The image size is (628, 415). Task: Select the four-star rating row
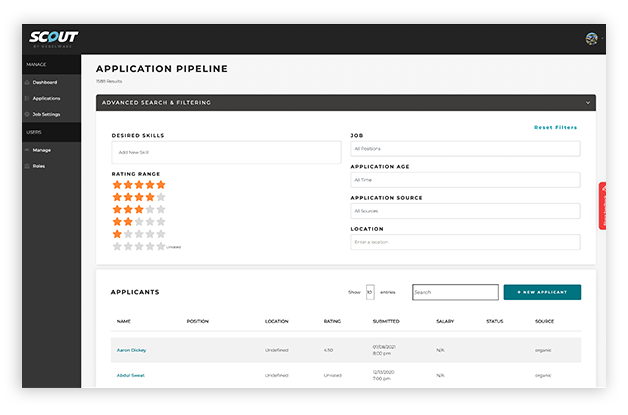(x=139, y=197)
